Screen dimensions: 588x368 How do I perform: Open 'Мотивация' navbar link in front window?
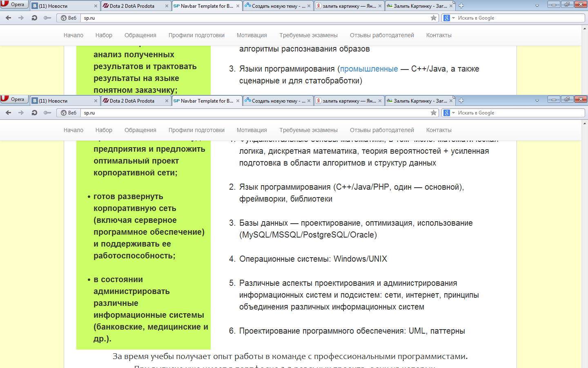[x=252, y=130]
